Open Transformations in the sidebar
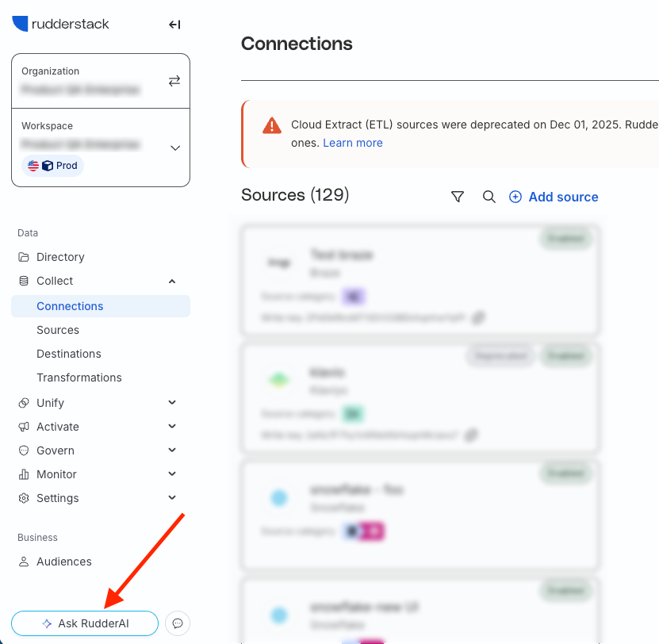The image size is (659, 644). (79, 378)
